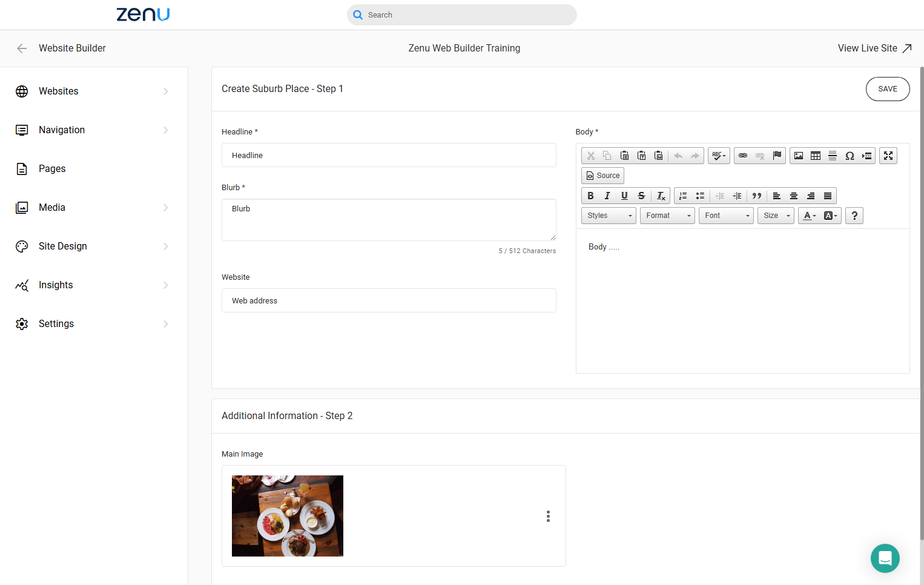This screenshot has width=924, height=585.
Task: Open View Live Site link
Action: point(874,48)
